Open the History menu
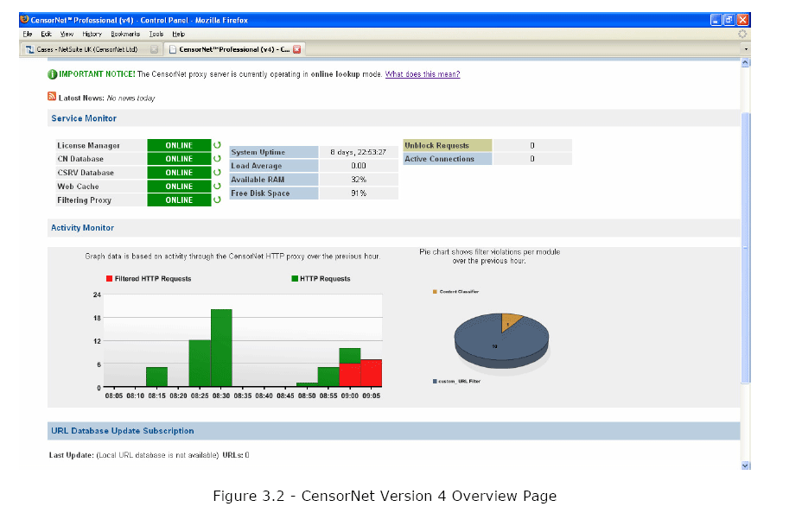802x532 pixels. point(92,35)
